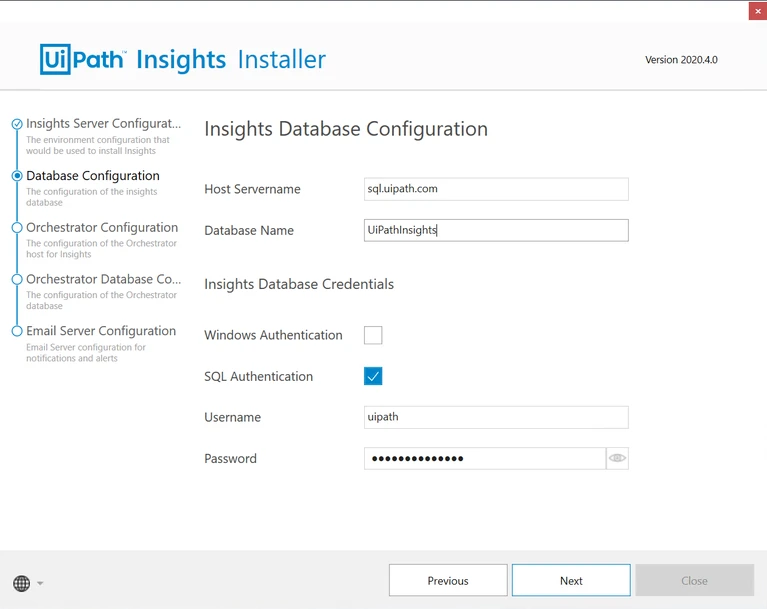Viewport: 767px width, 609px height.
Task: Click the UiPath logo
Action: (82, 59)
